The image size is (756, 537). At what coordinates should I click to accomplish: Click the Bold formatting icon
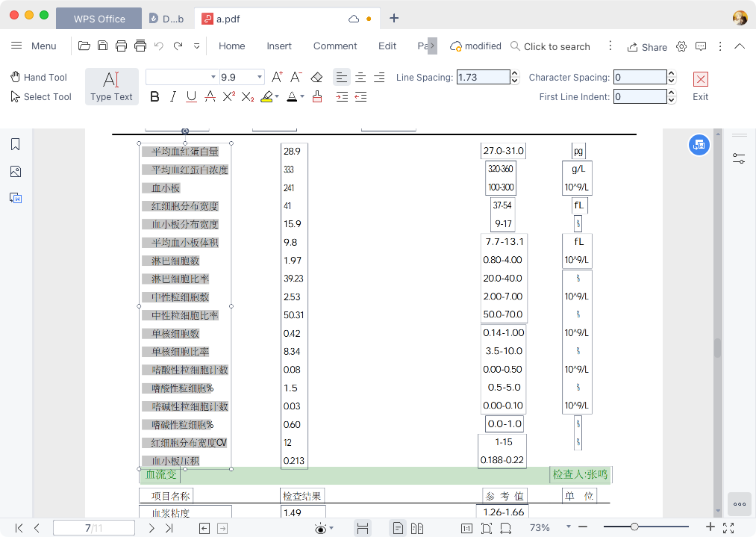[154, 96]
